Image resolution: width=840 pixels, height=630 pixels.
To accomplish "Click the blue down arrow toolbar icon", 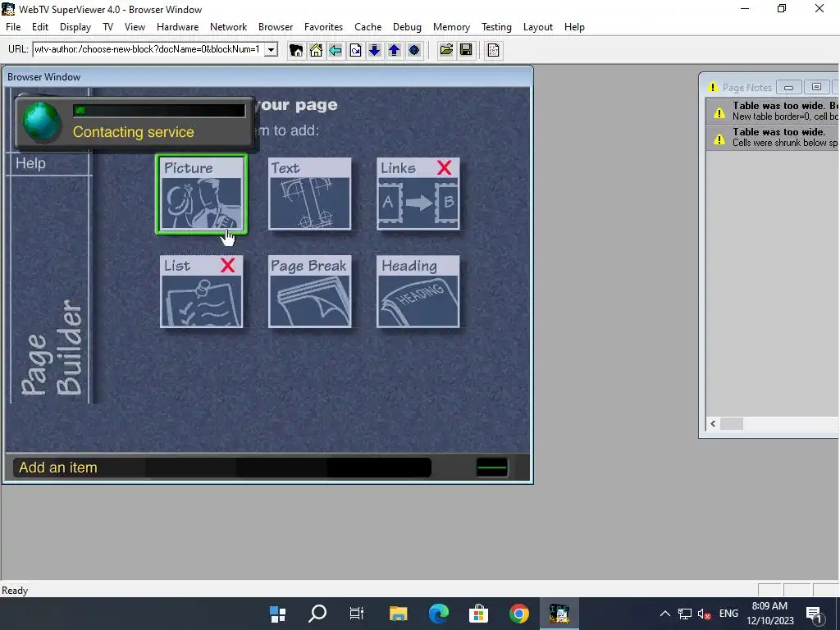I will [374, 50].
